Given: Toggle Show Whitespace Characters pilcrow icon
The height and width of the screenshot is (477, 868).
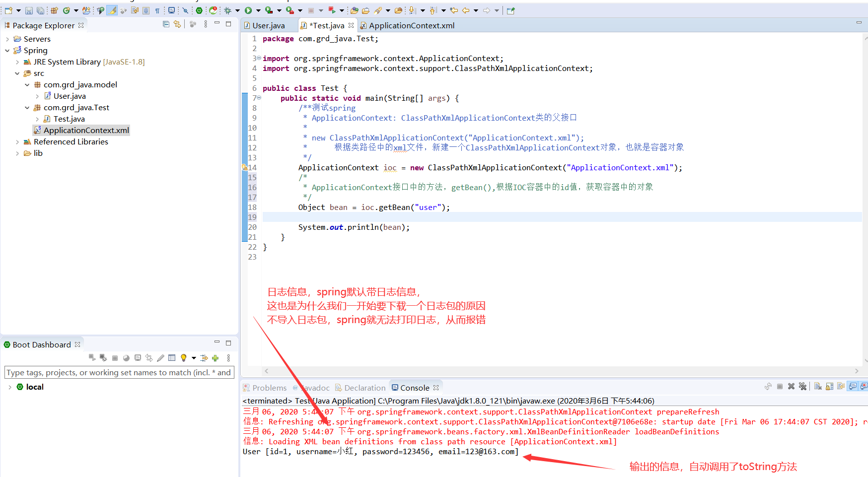Looking at the screenshot, I should (157, 10).
